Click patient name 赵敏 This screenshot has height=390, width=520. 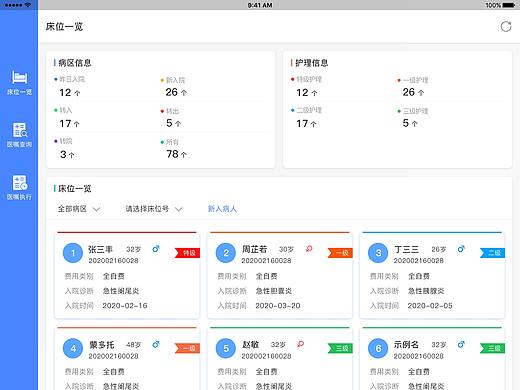[x=250, y=345]
